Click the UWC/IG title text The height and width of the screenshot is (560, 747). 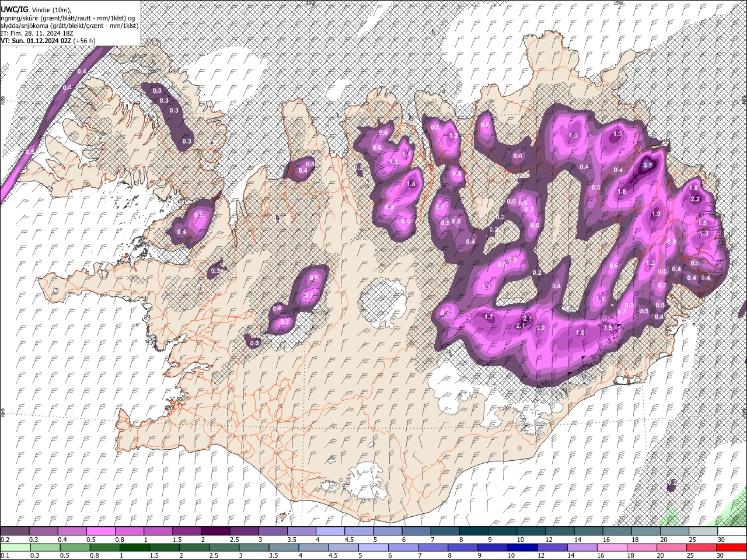pyautogui.click(x=14, y=10)
